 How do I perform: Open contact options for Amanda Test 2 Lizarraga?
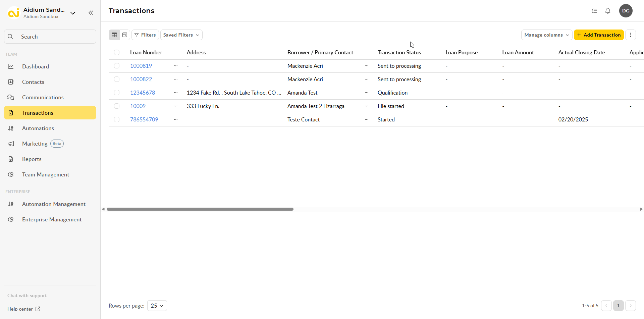coord(367,106)
